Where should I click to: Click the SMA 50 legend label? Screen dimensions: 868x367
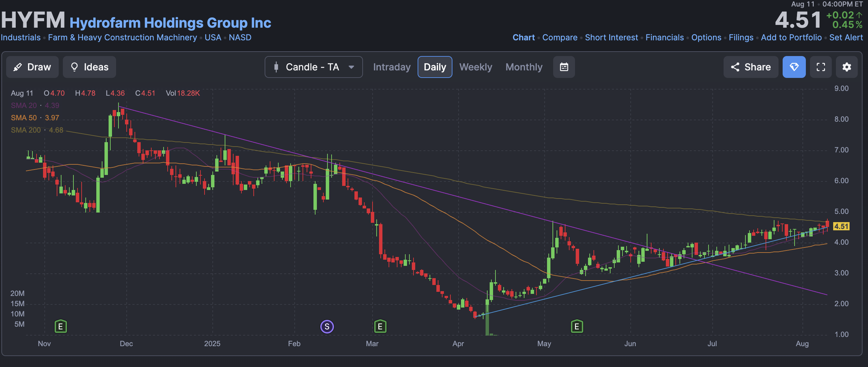click(24, 118)
